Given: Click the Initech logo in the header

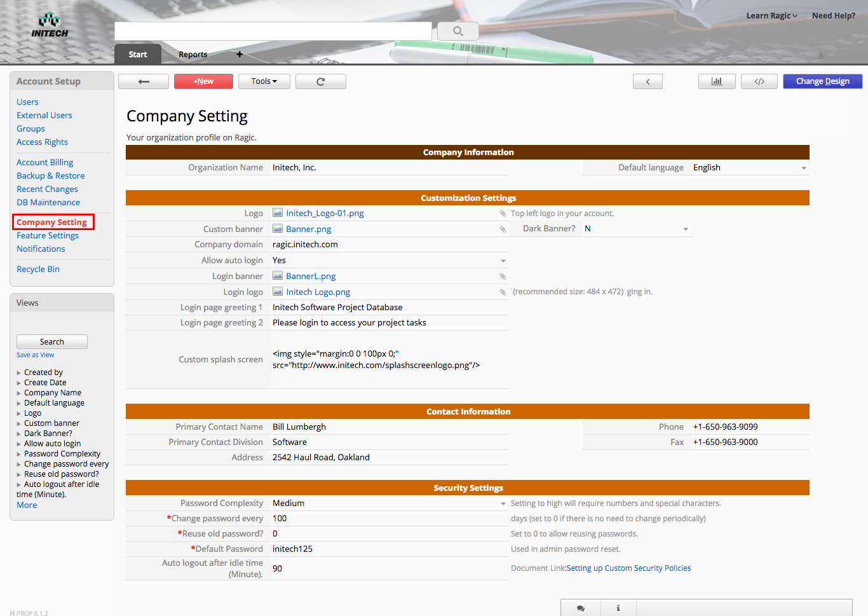Looking at the screenshot, I should click(50, 25).
